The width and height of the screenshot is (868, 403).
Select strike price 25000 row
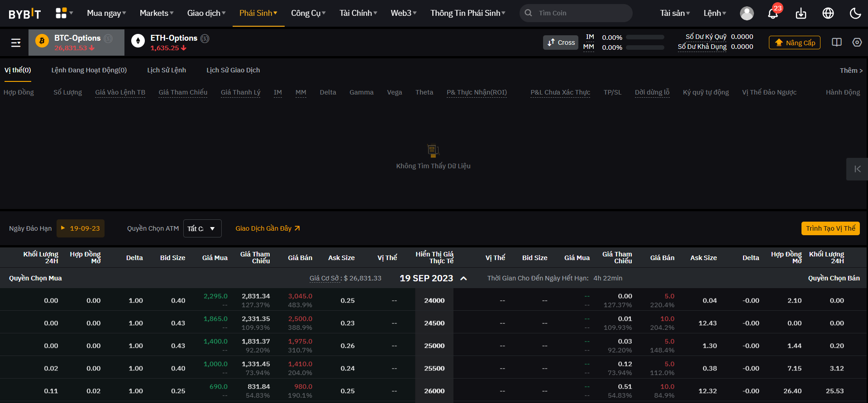click(434, 346)
